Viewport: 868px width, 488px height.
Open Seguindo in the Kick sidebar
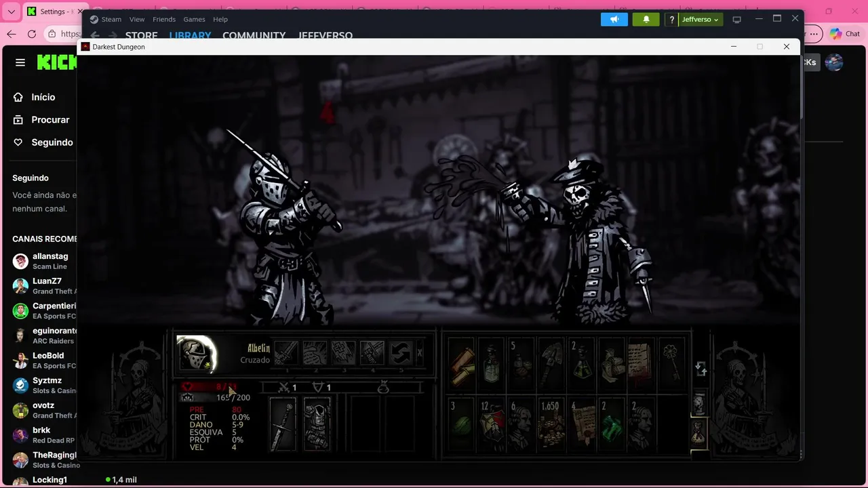click(43, 142)
